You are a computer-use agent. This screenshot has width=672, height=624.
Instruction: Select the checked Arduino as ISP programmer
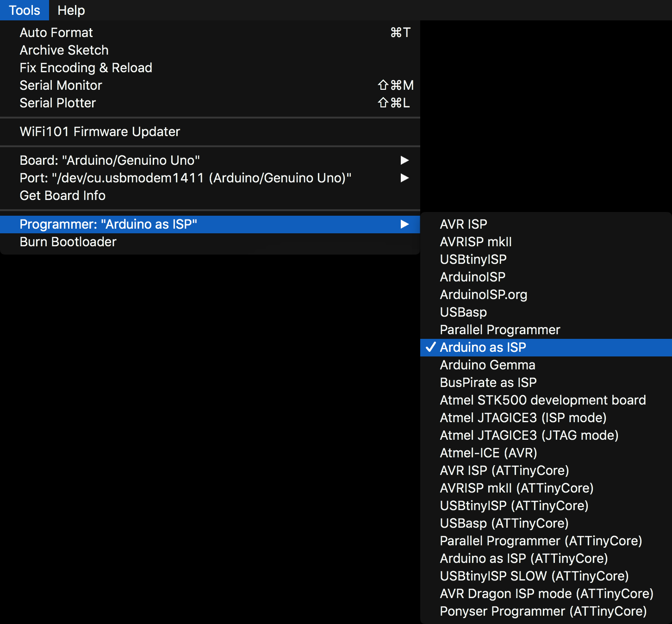(x=483, y=347)
